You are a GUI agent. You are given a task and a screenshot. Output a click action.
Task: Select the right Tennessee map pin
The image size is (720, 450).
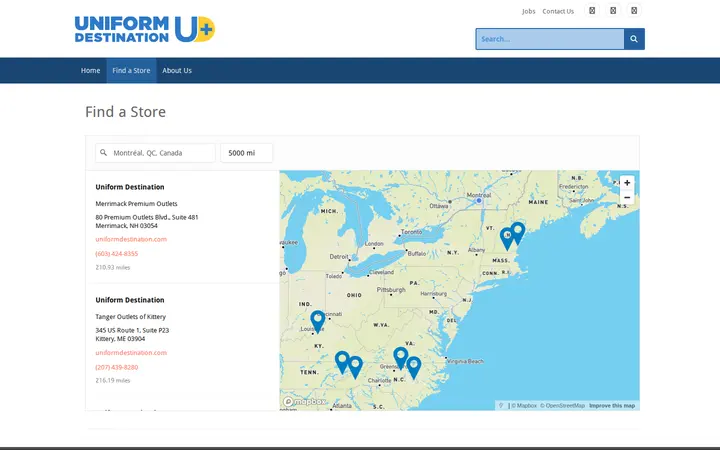click(x=355, y=367)
